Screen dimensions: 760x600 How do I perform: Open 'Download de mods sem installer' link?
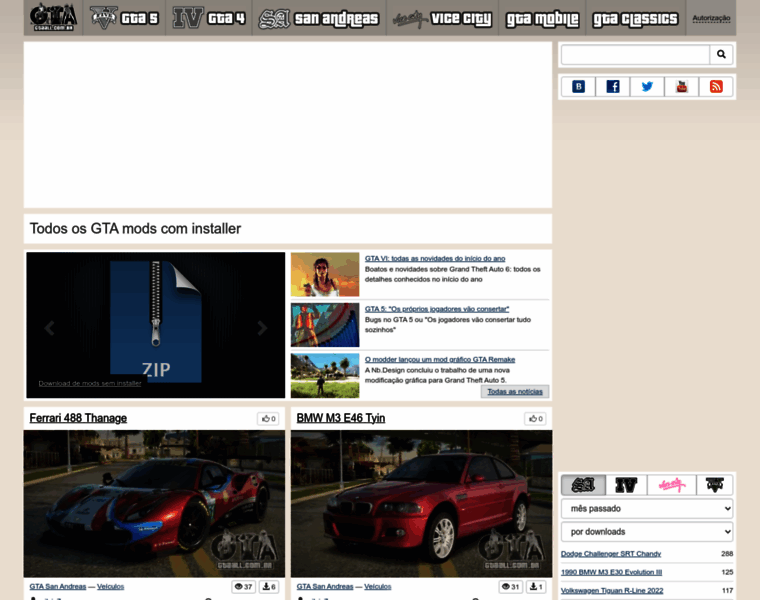coord(90,383)
